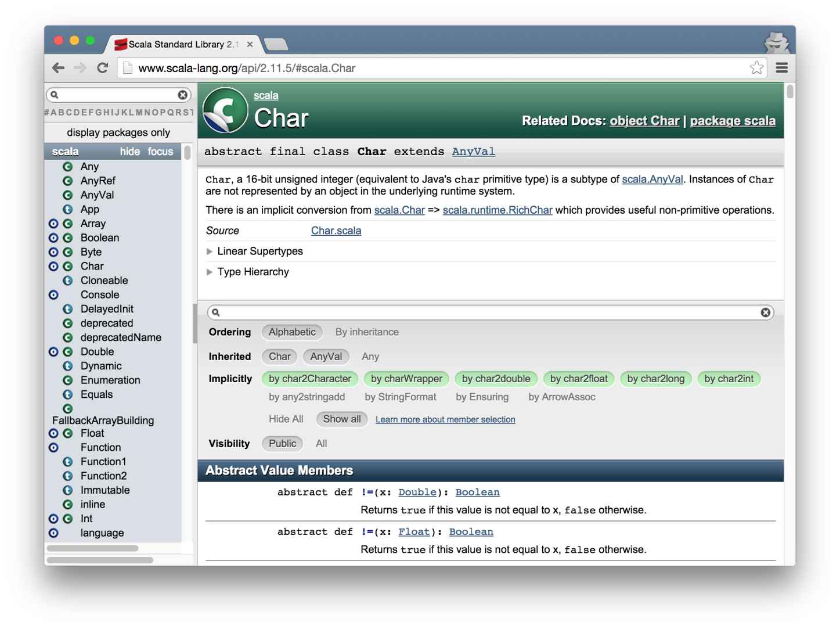The image size is (840, 629).
Task: Toggle implicit members by charWrapper
Action: tap(406, 379)
